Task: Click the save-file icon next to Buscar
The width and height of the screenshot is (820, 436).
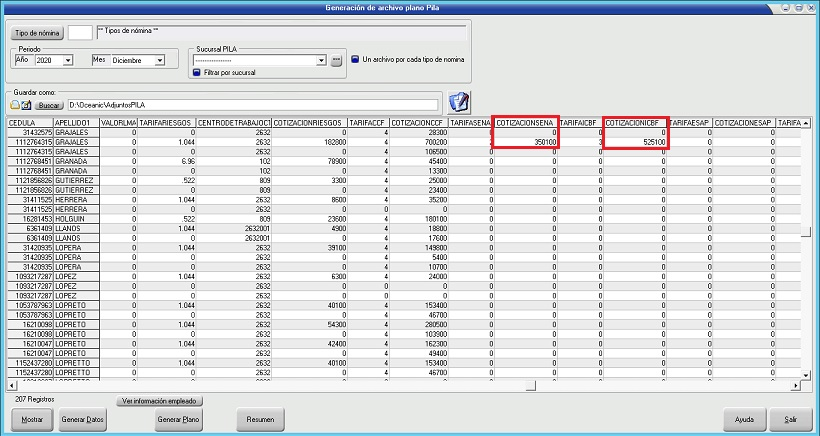Action: (x=27, y=104)
